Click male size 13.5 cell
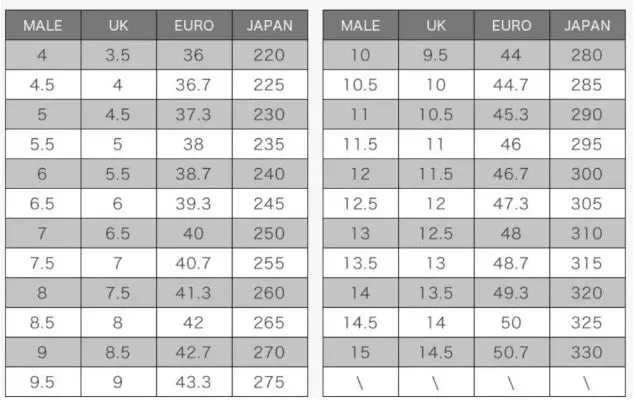 point(360,263)
